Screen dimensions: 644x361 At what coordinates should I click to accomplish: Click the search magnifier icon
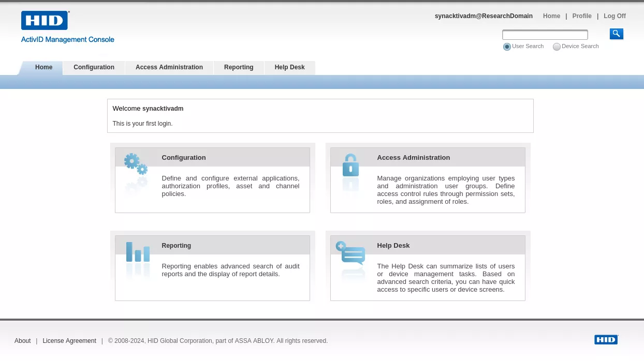(x=616, y=34)
